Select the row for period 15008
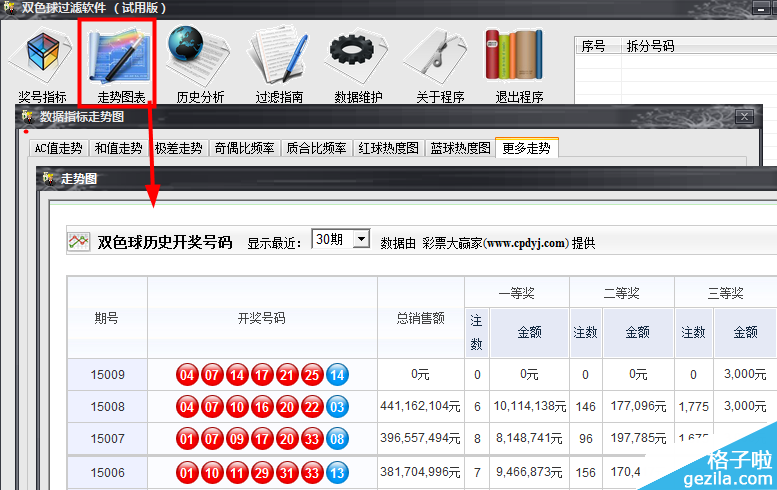This screenshot has width=777, height=490. (107, 407)
